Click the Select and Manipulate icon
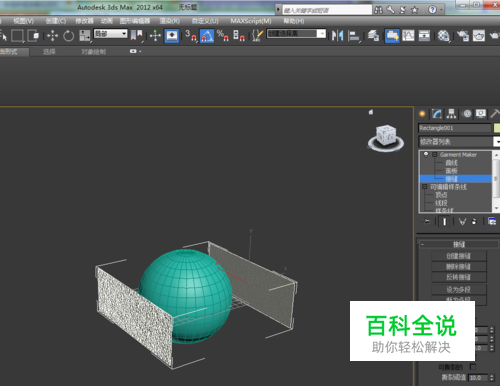 coord(155,36)
